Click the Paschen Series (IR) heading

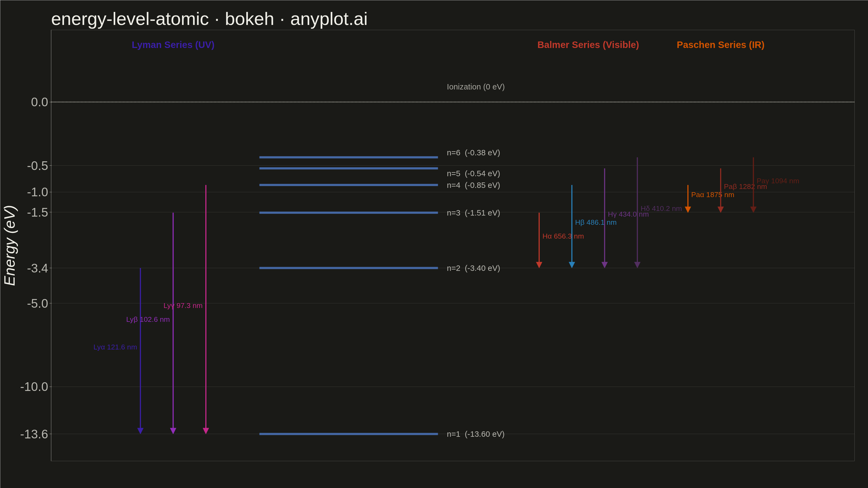point(720,45)
